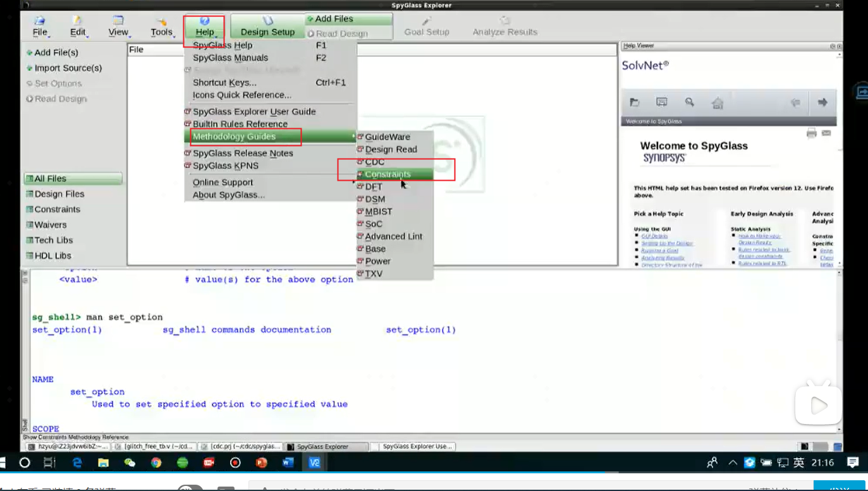Open the SoC methodology guide
Viewport: 868px width, 491px height.
(394, 224)
